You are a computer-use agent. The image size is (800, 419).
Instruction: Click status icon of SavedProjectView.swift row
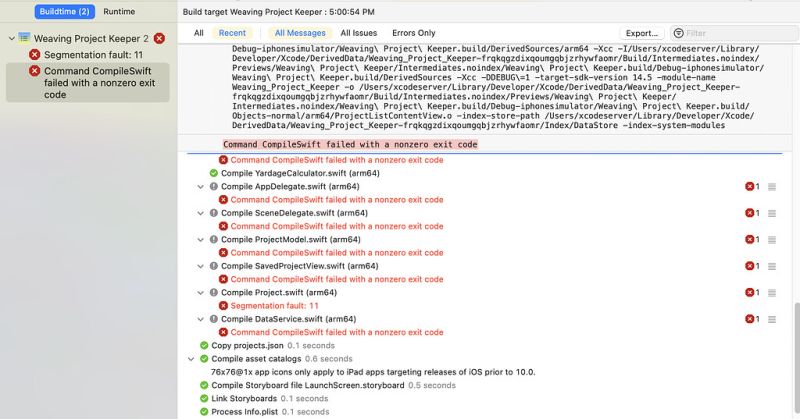pyautogui.click(x=214, y=266)
